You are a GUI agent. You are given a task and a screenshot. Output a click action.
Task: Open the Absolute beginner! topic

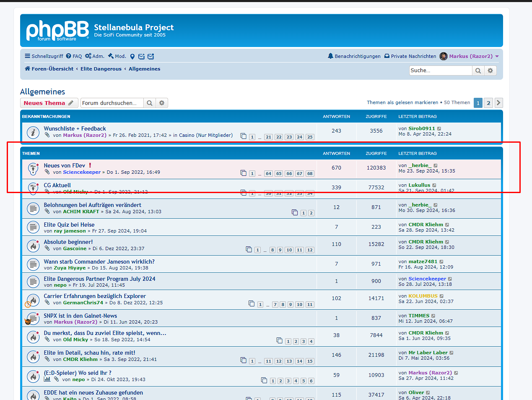pos(68,242)
